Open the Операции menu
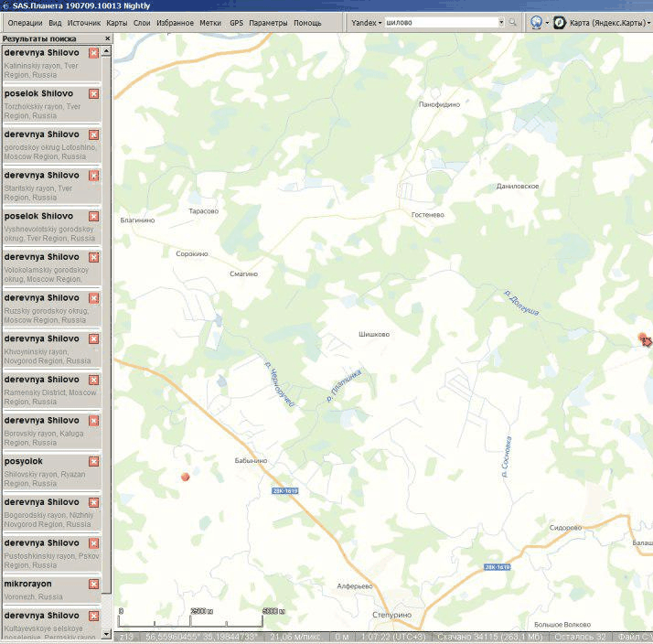 25,22
